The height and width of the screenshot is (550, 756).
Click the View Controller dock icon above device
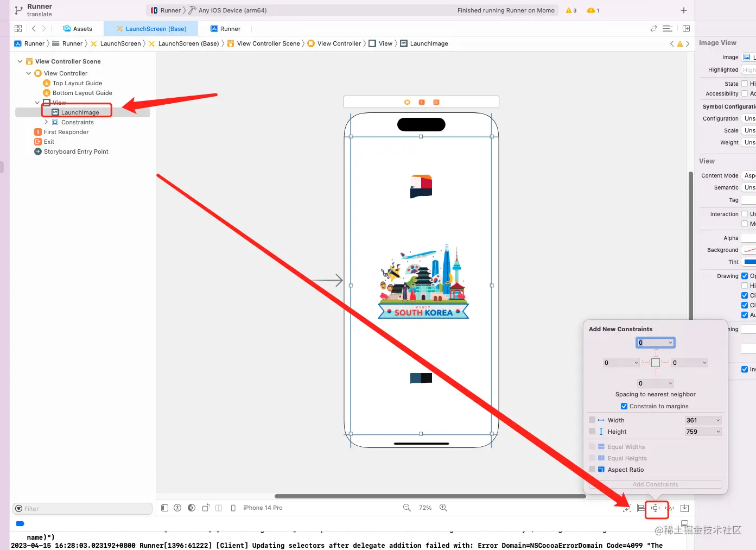coord(408,102)
